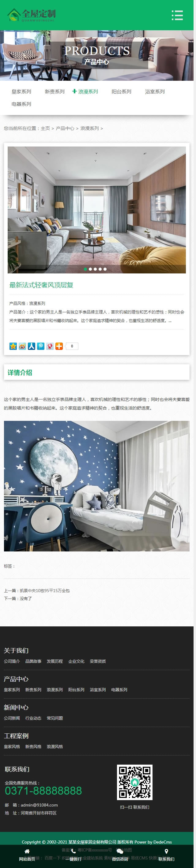Click the 全屋定制 site logo
This screenshot has height=868, width=196.
(x=32, y=15)
